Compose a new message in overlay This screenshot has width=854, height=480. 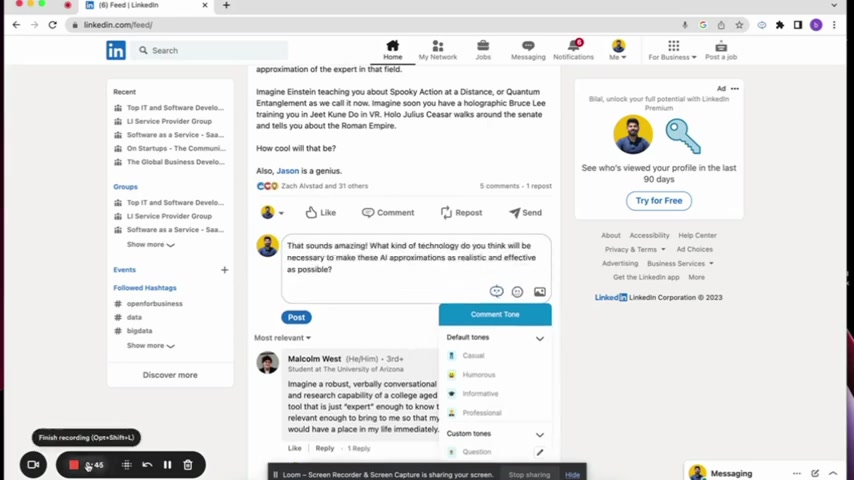coord(815,473)
